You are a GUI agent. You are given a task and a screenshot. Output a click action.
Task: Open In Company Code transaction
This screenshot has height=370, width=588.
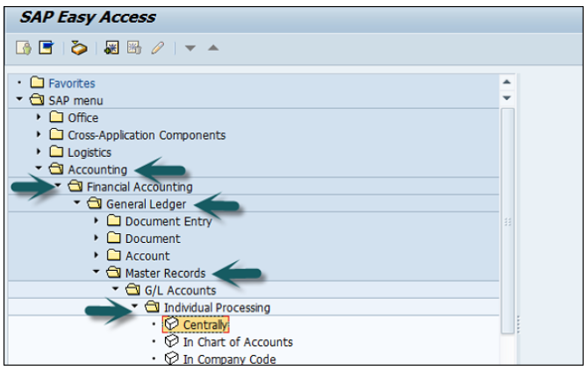click(229, 359)
